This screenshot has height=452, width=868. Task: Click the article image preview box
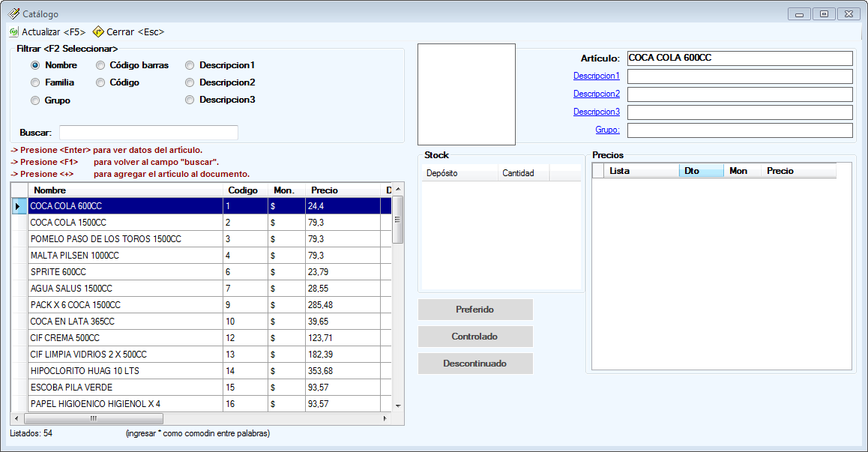(x=467, y=94)
